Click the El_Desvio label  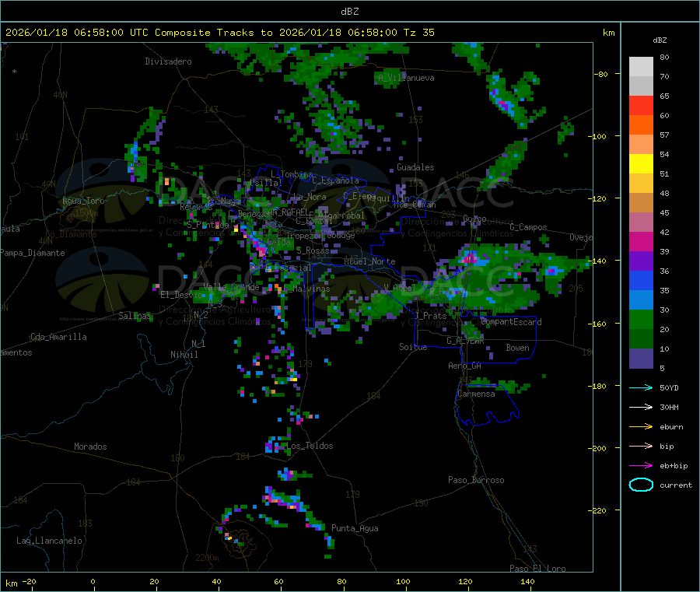coord(181,295)
